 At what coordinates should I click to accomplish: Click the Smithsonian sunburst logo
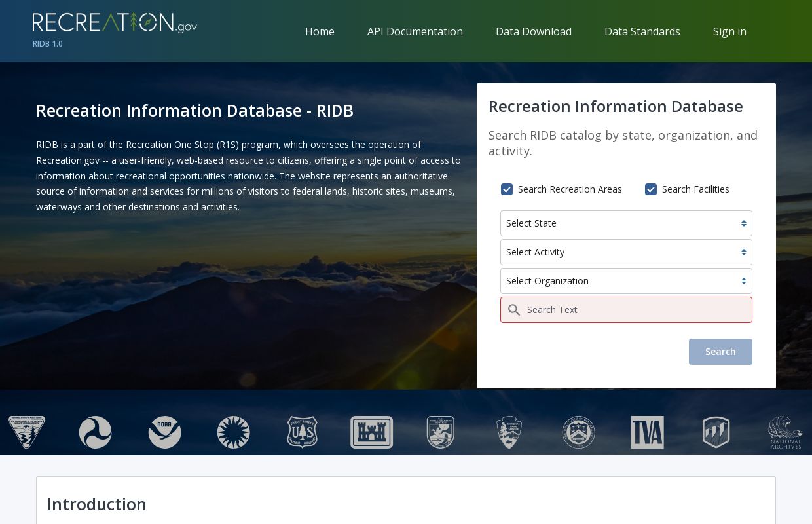click(x=234, y=432)
